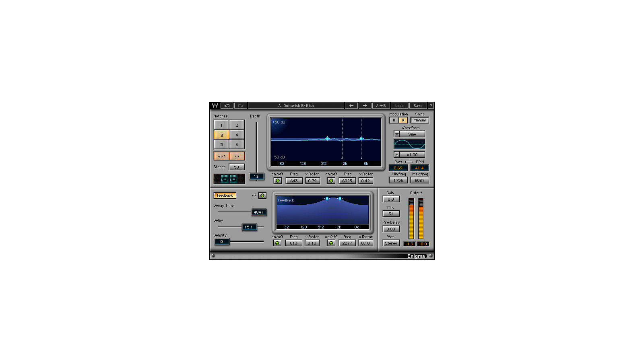Click xFactor 0.10 next to Freq 813
Screen dimensions: 644x362
click(312, 243)
